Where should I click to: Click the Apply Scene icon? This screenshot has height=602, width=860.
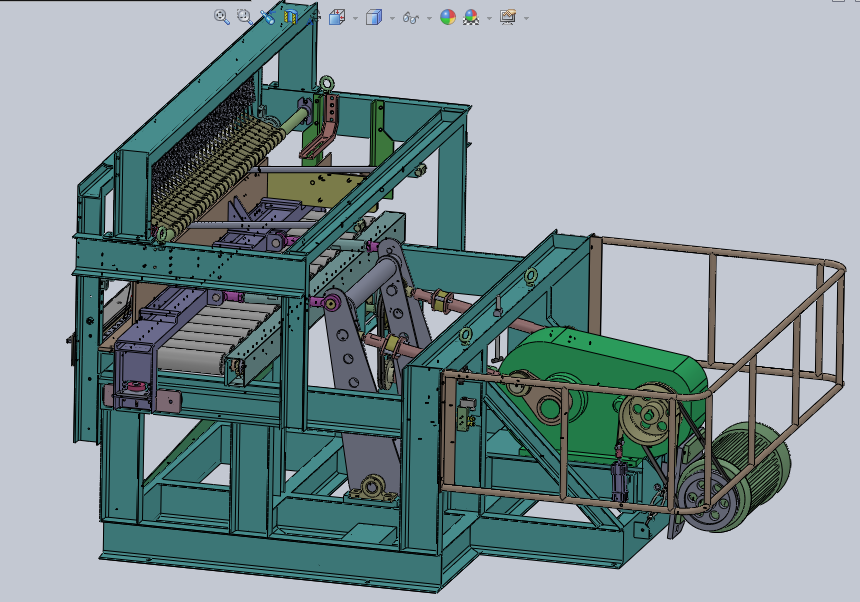point(471,17)
